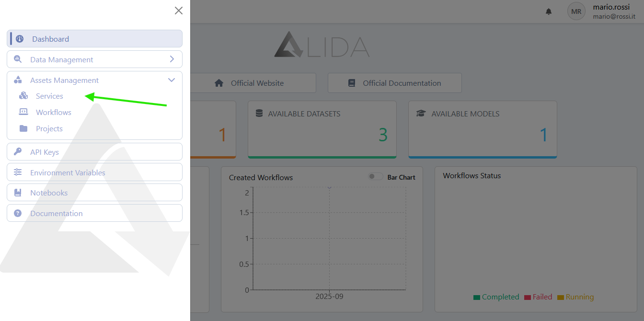Collapse Assets Management with down chevron
Screen dimensions: 644x321
(172, 80)
